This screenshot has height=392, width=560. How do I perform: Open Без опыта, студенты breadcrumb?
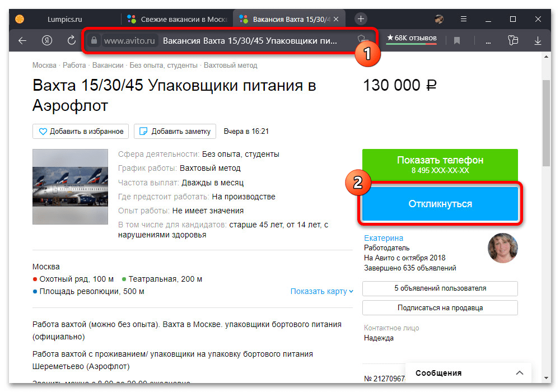(x=164, y=66)
